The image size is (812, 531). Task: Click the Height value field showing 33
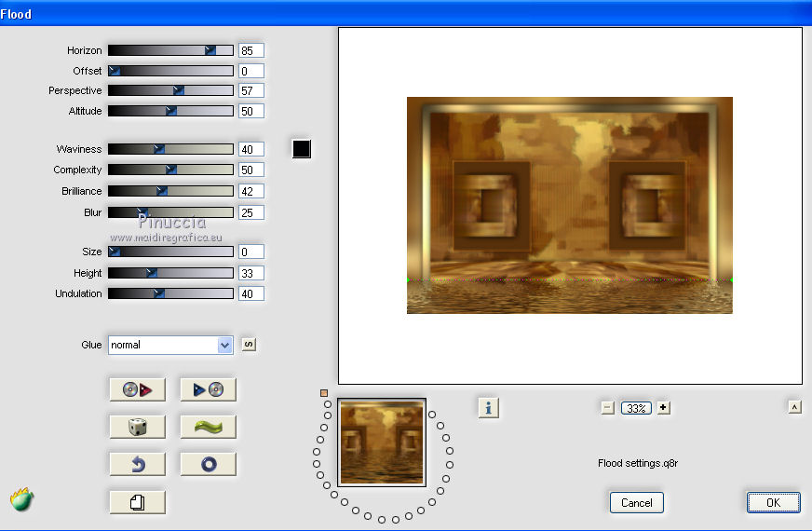pyautogui.click(x=251, y=273)
